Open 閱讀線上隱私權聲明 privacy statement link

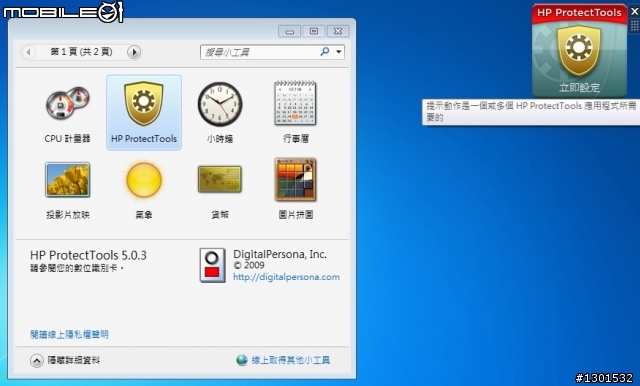(x=69, y=335)
